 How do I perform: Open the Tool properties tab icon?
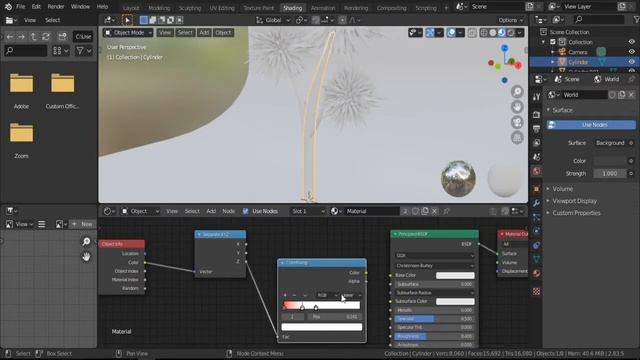click(536, 96)
